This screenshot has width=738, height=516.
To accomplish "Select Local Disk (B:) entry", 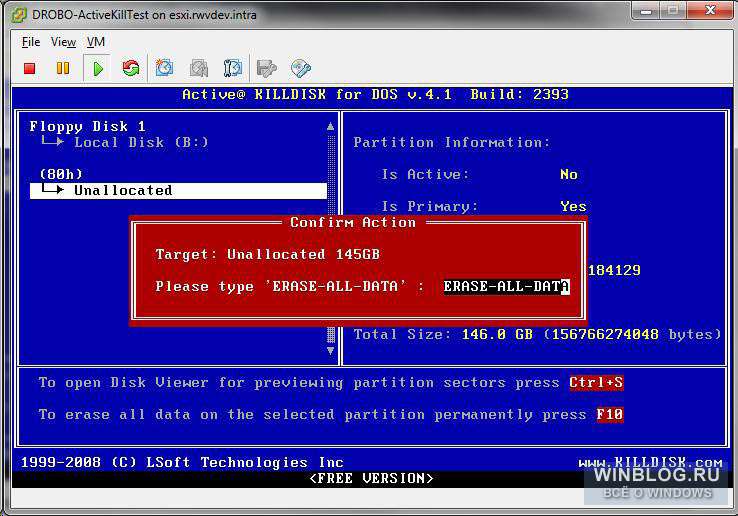I will [x=141, y=142].
